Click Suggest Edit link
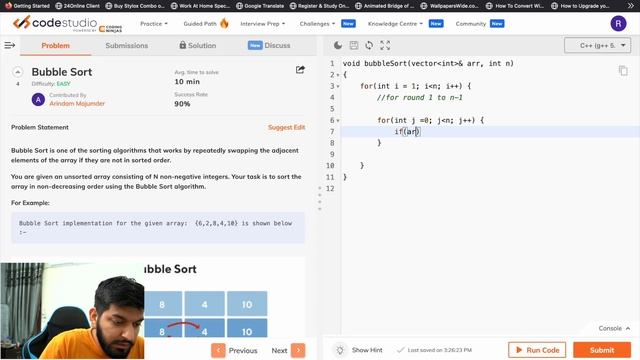Image resolution: width=640 pixels, height=360 pixels. click(x=286, y=127)
